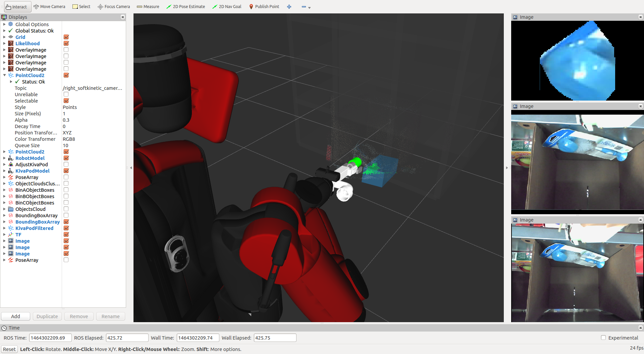
Task: Expand the BinCObjectBoxes item
Action: pyautogui.click(x=4, y=202)
